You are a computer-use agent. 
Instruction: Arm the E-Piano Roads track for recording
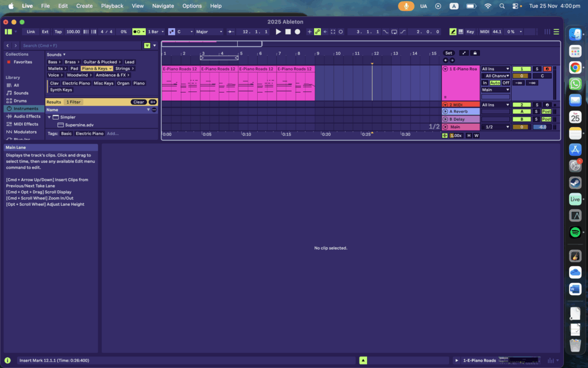[546, 69]
